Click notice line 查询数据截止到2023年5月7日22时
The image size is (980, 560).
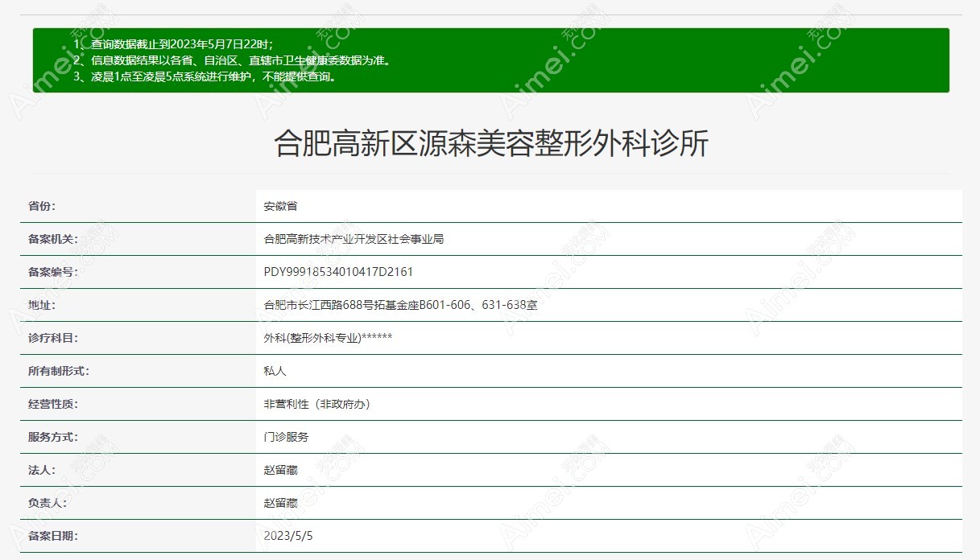tap(173, 44)
